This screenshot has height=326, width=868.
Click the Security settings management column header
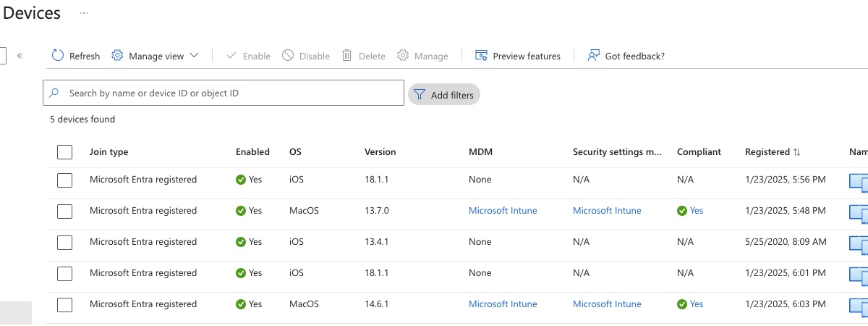click(x=618, y=152)
